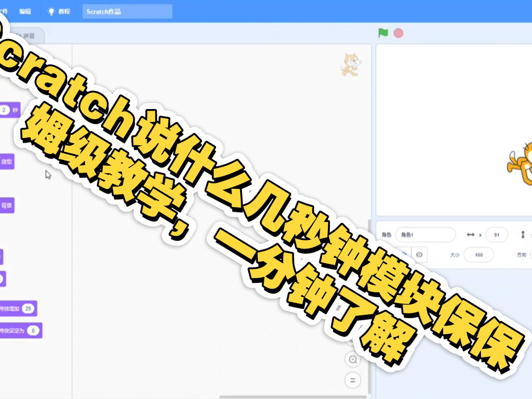Image resolution: width=532 pixels, height=399 pixels.
Task: Edit the Scratch作品 project title field
Action: coord(127,12)
